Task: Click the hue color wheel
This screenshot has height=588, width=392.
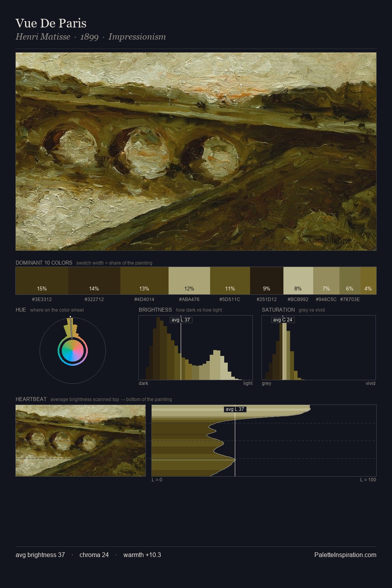Action: coord(73,350)
